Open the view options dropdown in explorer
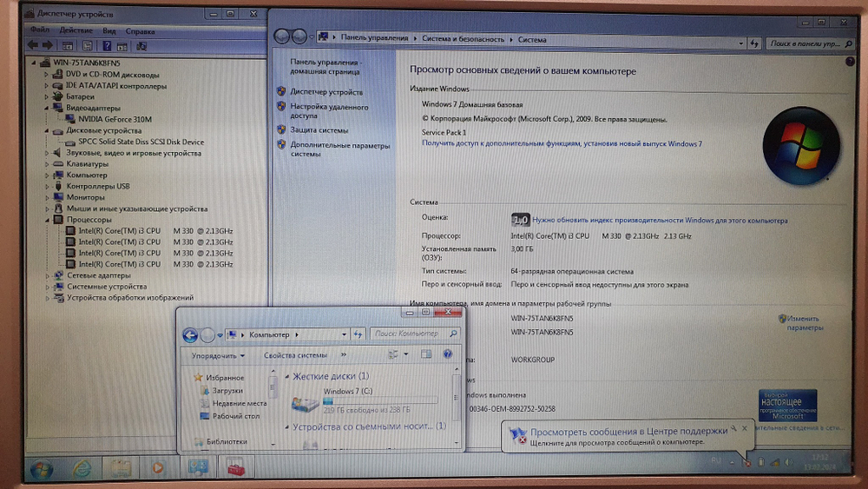Image resolution: width=868 pixels, height=489 pixels. click(405, 354)
